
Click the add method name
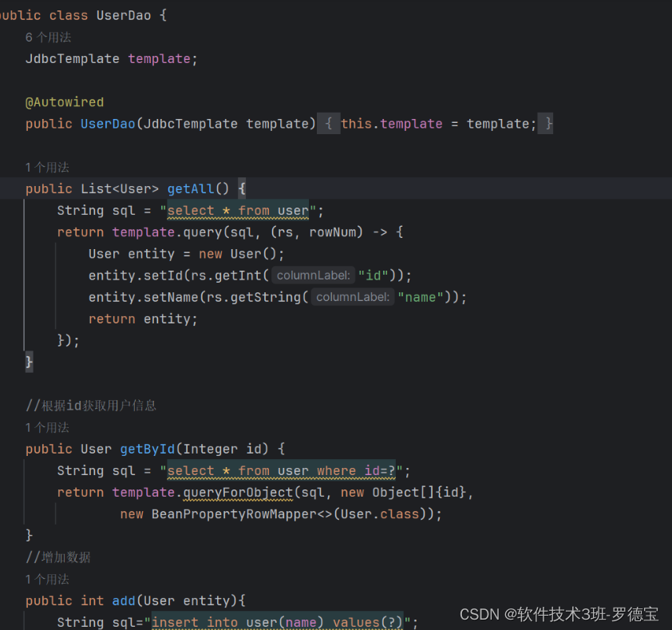[x=124, y=600]
